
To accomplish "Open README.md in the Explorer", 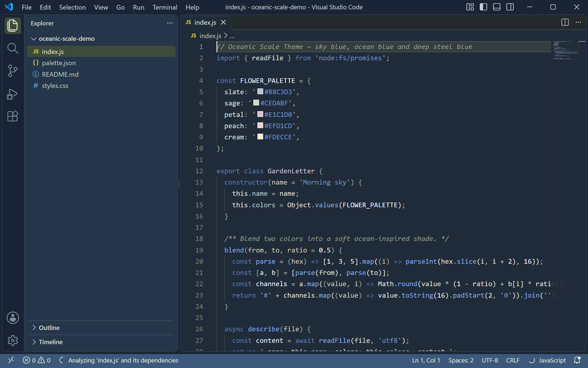I will point(101,74).
